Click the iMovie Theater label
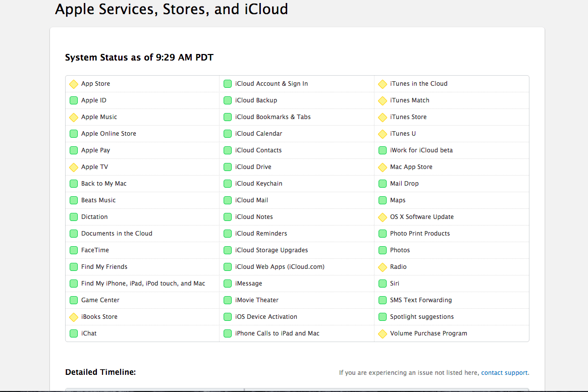The image size is (588, 392). tap(256, 300)
